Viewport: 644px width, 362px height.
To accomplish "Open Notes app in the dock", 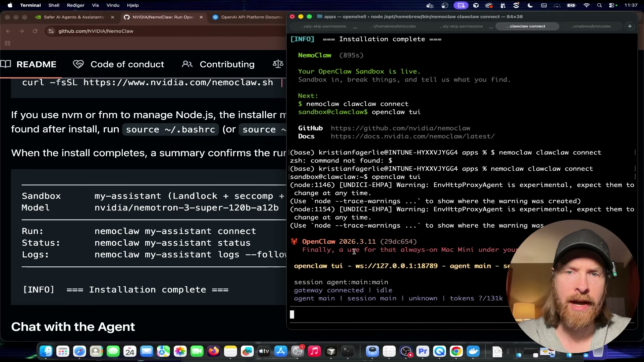I will [230, 351].
